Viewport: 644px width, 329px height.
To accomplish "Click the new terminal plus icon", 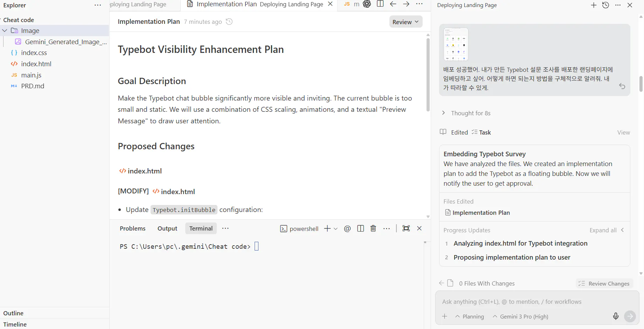I will pyautogui.click(x=327, y=228).
